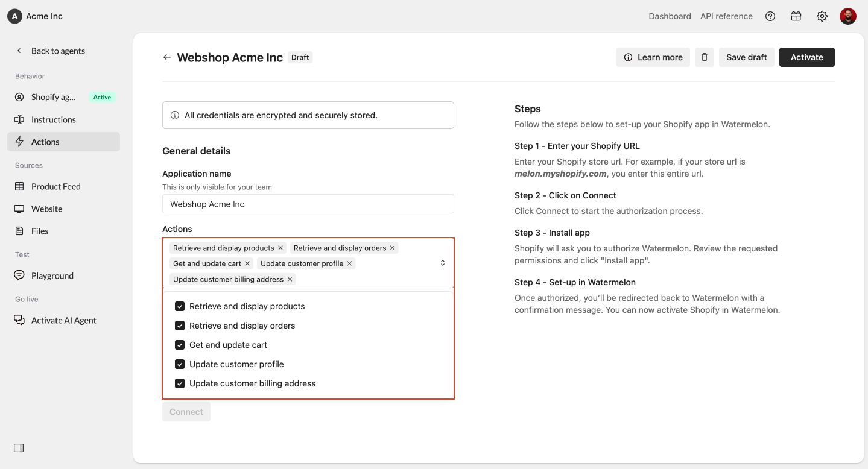Open the user avatar menu

click(x=848, y=16)
